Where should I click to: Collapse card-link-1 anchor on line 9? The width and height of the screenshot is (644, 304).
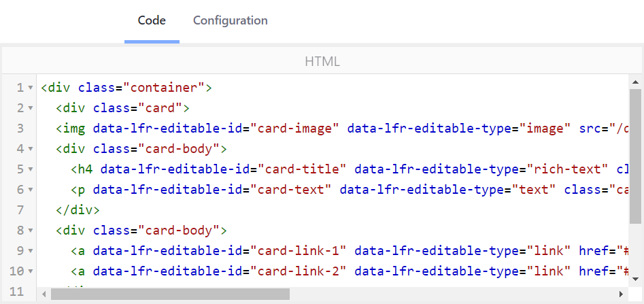point(30,251)
